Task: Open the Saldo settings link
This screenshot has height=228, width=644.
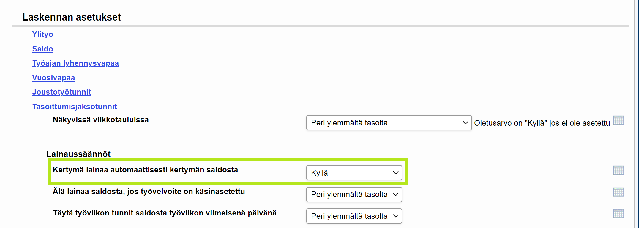Action: (42, 49)
